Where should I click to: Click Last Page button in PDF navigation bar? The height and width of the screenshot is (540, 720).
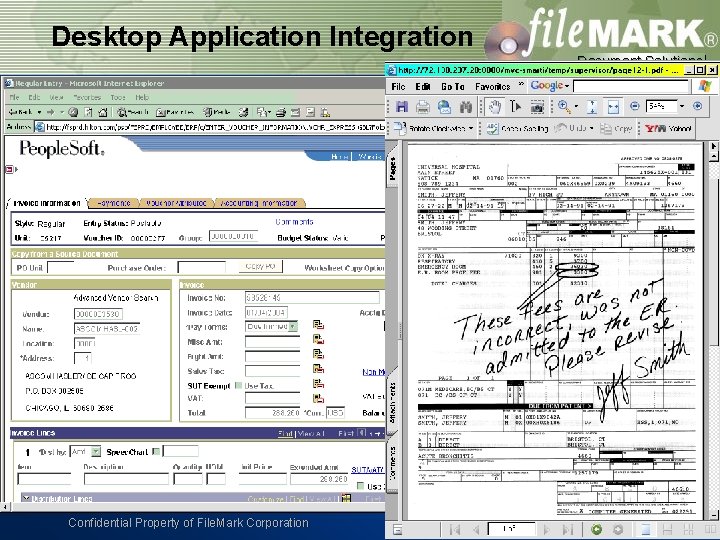[568, 530]
